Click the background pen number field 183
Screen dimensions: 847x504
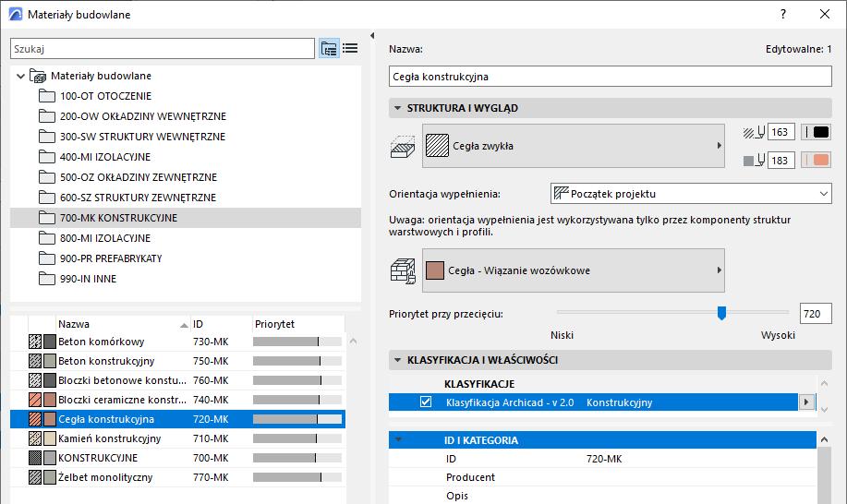pos(781,161)
